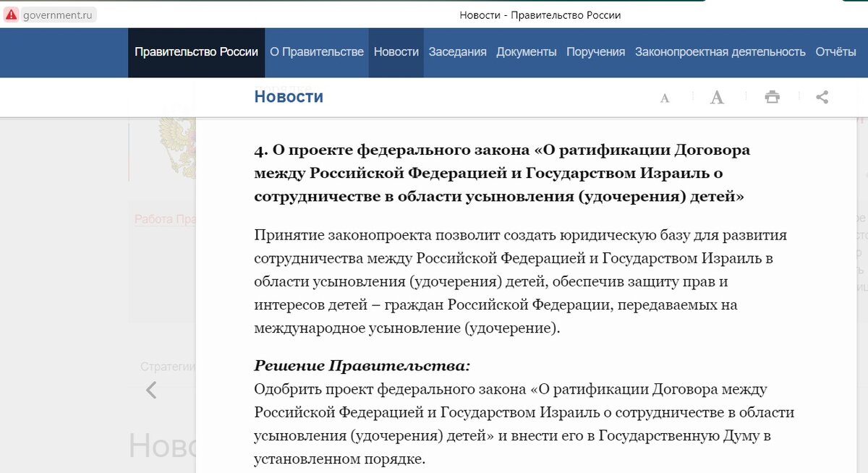868x473 pixels.
Task: Click the previous-slide chevron arrow
Action: [x=150, y=390]
